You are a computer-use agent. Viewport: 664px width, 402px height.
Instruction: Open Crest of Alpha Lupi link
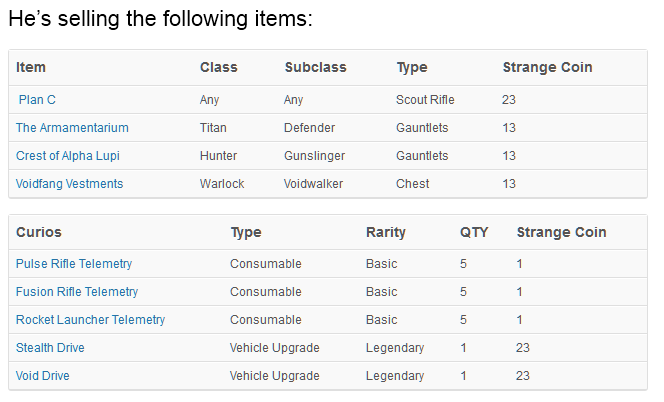[x=68, y=156]
